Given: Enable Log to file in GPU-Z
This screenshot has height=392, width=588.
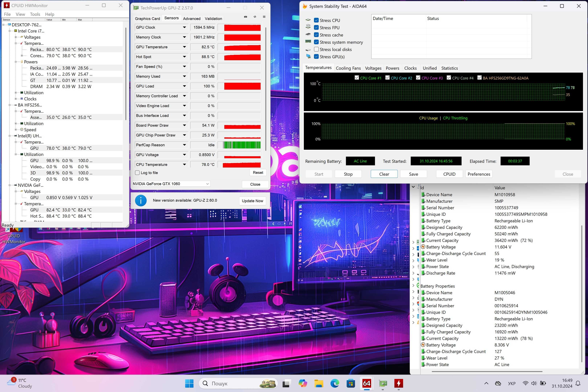Looking at the screenshot, I should coord(137,173).
